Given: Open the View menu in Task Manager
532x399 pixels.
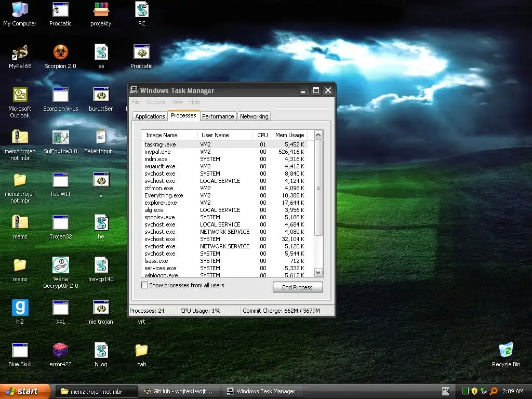Looking at the screenshot, I should coord(177,102).
